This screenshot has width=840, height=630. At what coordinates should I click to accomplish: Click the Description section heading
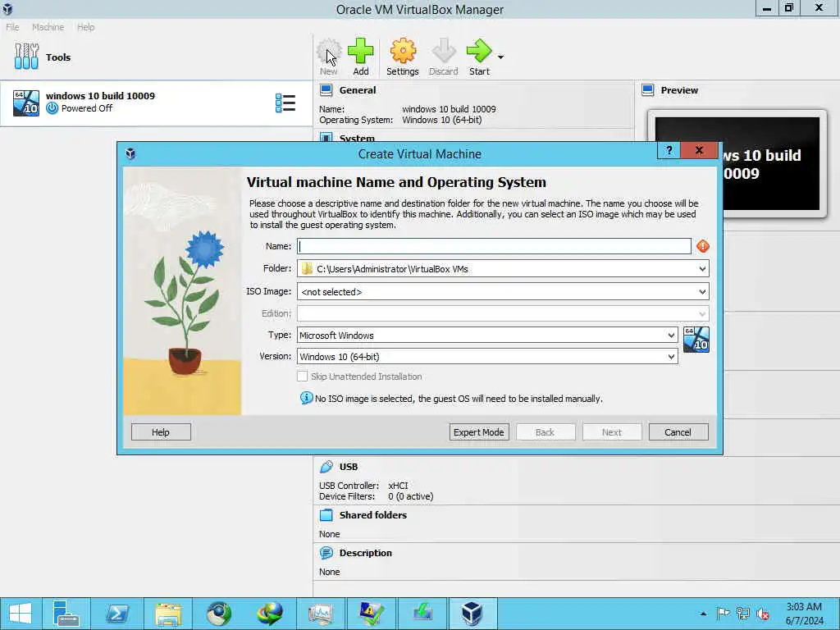[365, 553]
